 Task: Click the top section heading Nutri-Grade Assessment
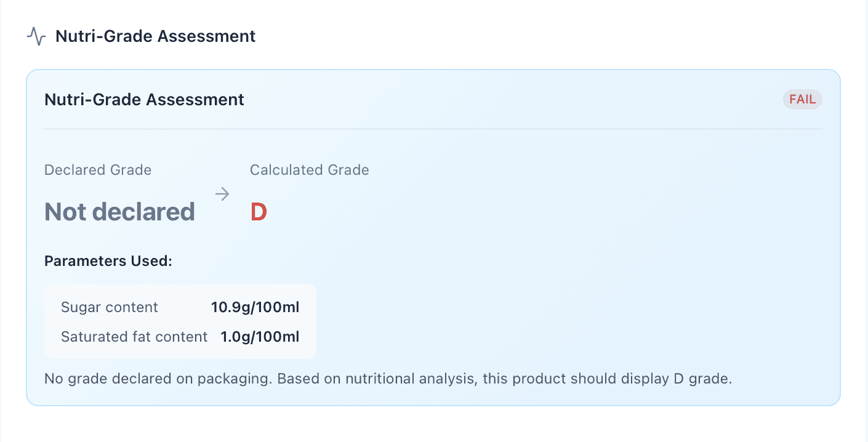(155, 36)
